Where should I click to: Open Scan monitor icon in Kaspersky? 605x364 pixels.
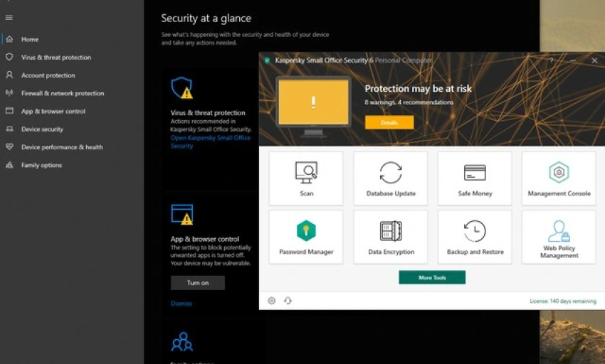coord(306,172)
